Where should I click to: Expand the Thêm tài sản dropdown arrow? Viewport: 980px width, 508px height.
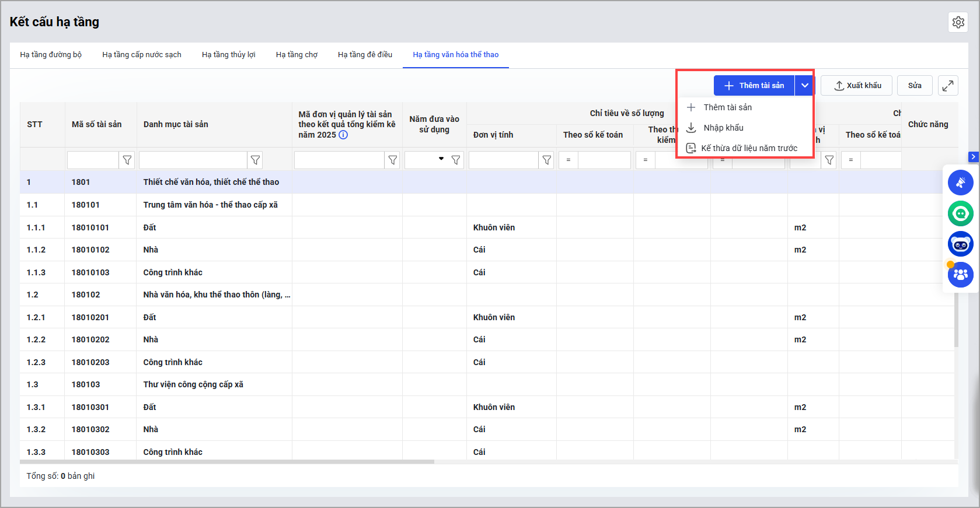[x=804, y=86]
